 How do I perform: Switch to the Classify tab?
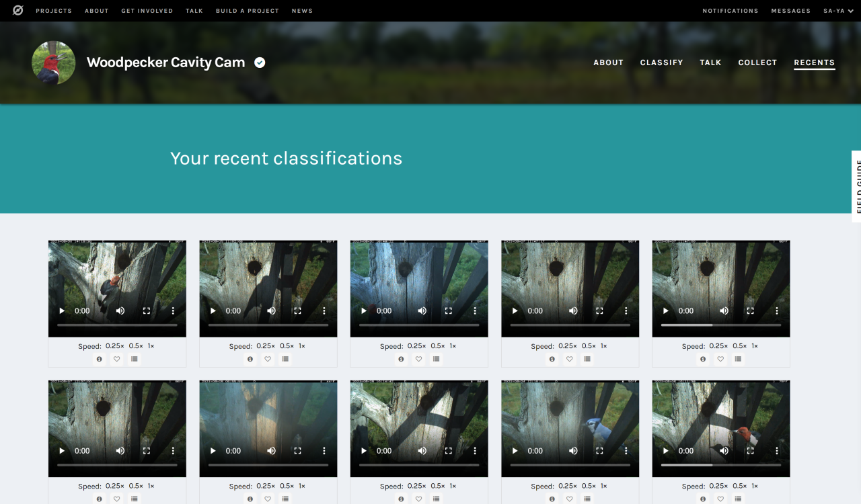tap(662, 62)
